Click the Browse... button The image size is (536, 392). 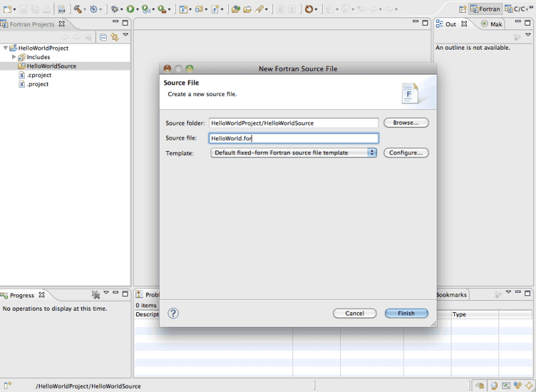click(405, 123)
